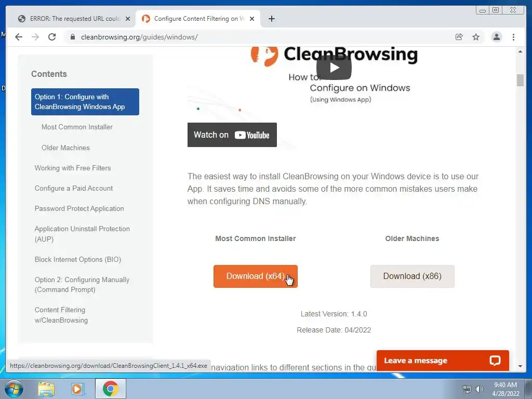
Task: Open Working with Free Filters section
Action: click(73, 168)
